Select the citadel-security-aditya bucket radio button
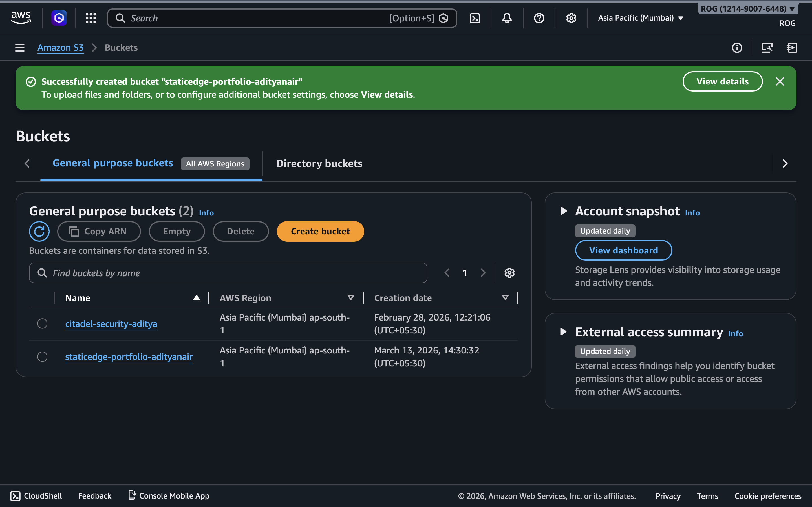This screenshot has width=812, height=507. tap(42, 324)
